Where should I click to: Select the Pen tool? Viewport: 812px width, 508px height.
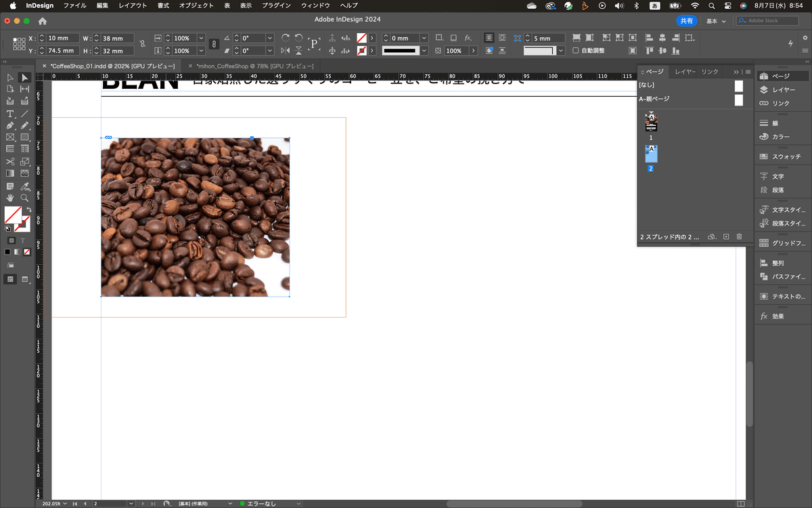click(x=10, y=125)
